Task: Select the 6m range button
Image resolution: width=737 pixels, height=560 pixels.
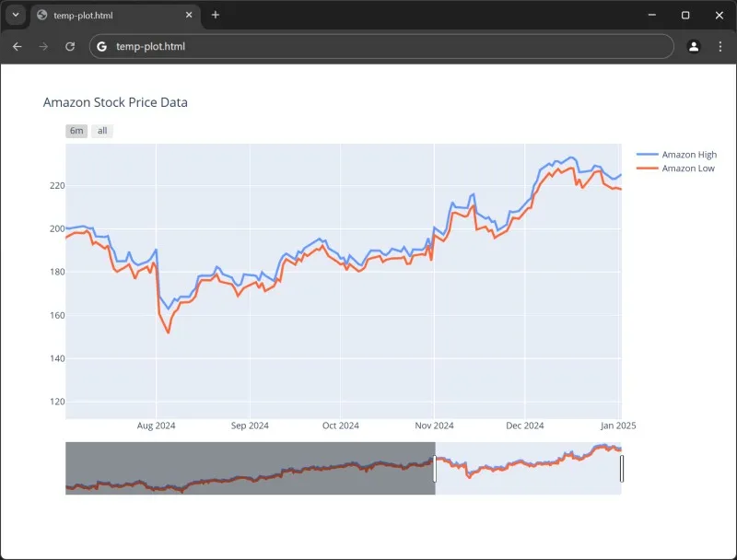Action: [76, 131]
